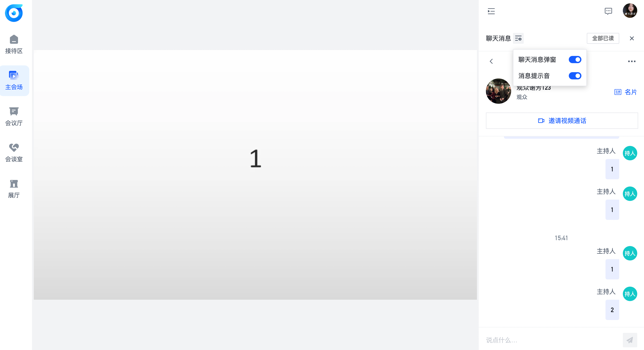Switch to 主会场 main venue

click(x=14, y=80)
